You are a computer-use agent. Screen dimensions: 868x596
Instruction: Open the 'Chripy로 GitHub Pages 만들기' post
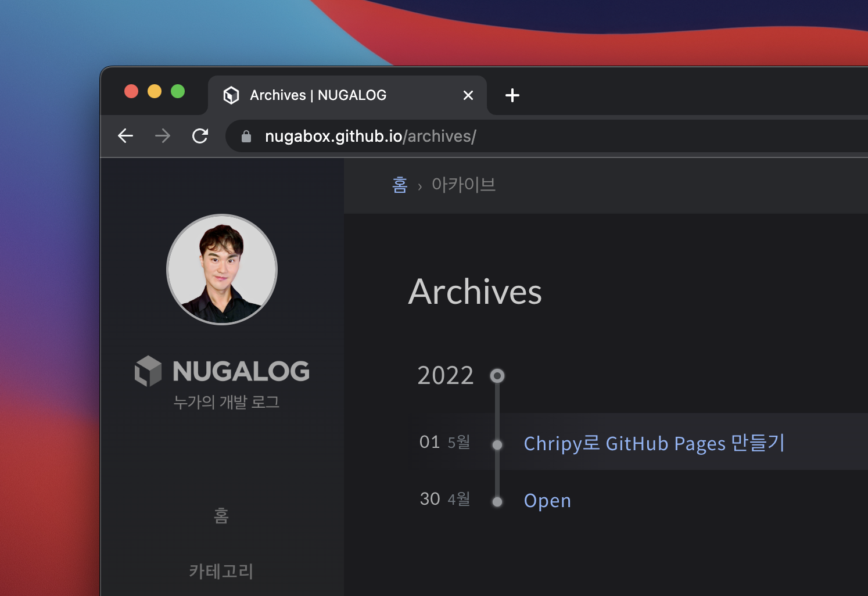click(x=654, y=443)
